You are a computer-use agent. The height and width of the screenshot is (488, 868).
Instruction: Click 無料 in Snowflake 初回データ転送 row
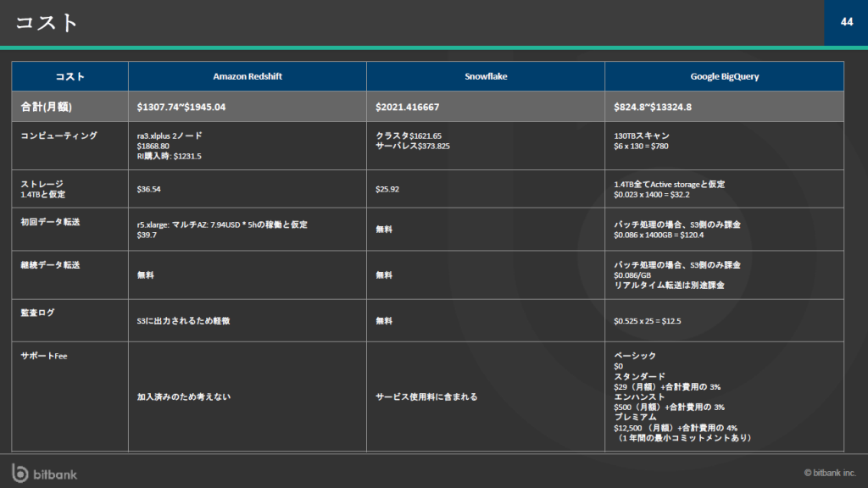[x=384, y=230]
